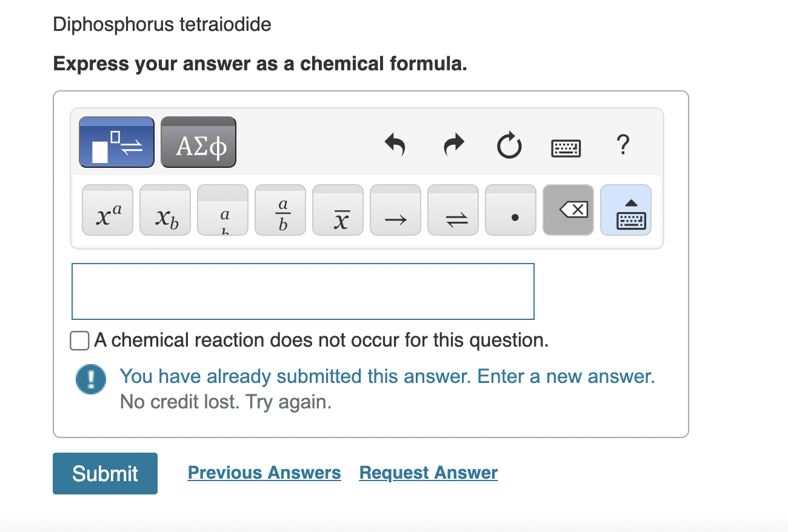Open the ΑΣφ Greek symbols palette
788x532 pixels.
tap(198, 142)
